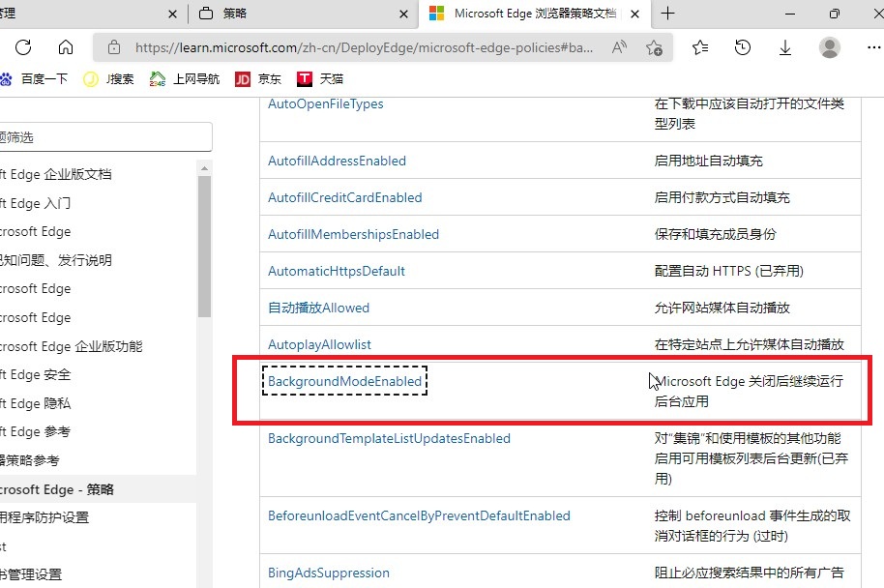The height and width of the screenshot is (588, 884).
Task: Open the BingAdsSuppression policy link
Action: 328,573
